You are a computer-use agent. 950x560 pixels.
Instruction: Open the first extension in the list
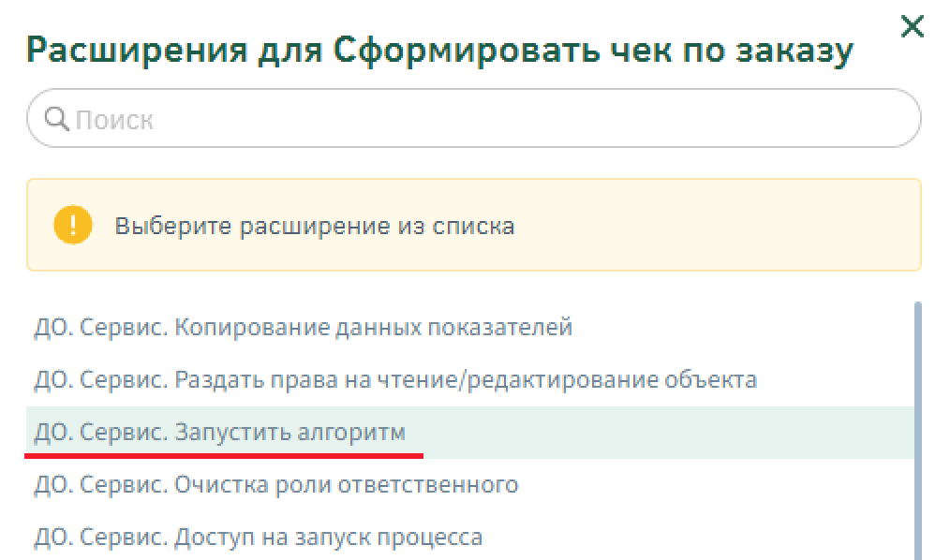click(x=303, y=328)
